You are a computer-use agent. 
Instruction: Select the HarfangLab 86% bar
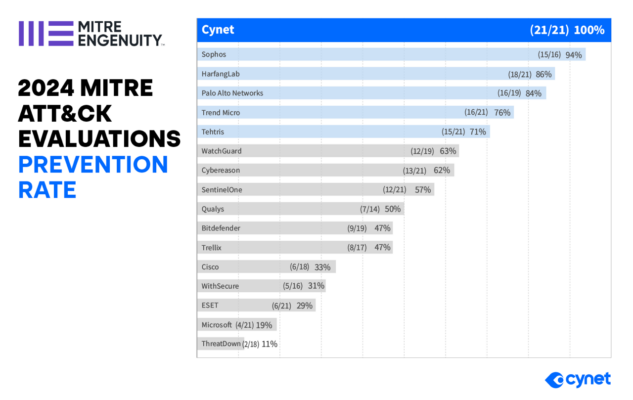click(376, 74)
